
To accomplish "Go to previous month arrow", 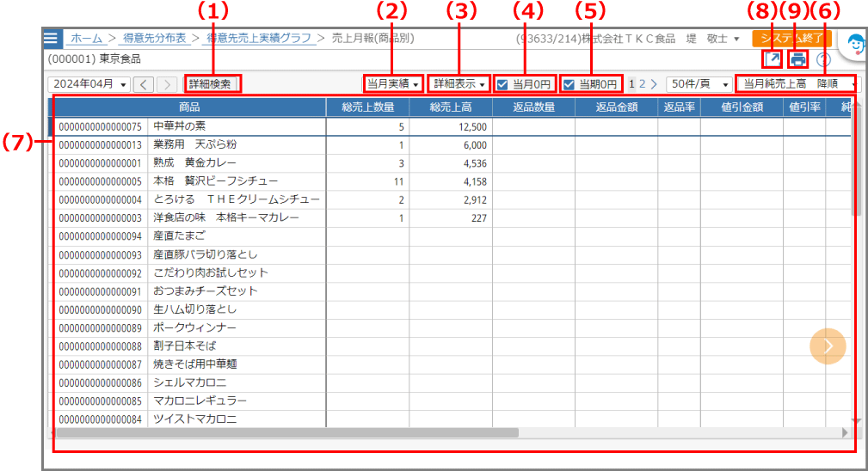I will 144,84.
